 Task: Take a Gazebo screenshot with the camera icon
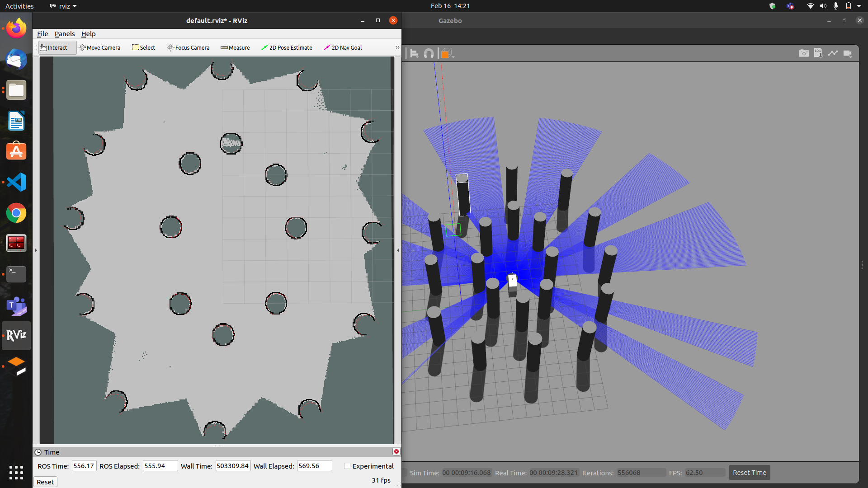803,53
